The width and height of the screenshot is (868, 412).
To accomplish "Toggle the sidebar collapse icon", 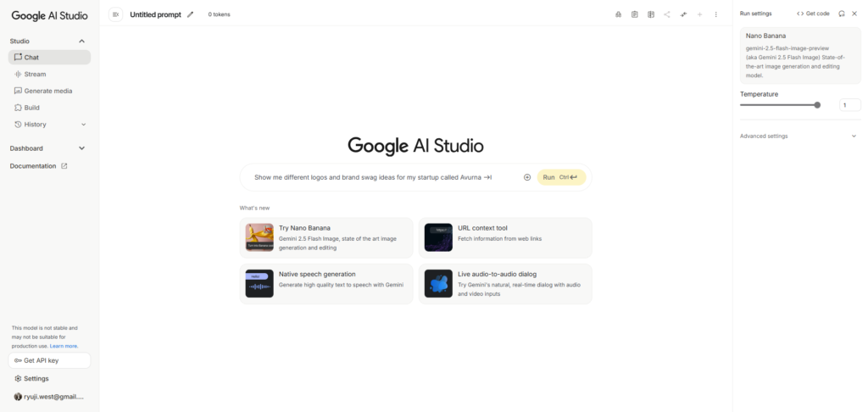I will 115,14.
